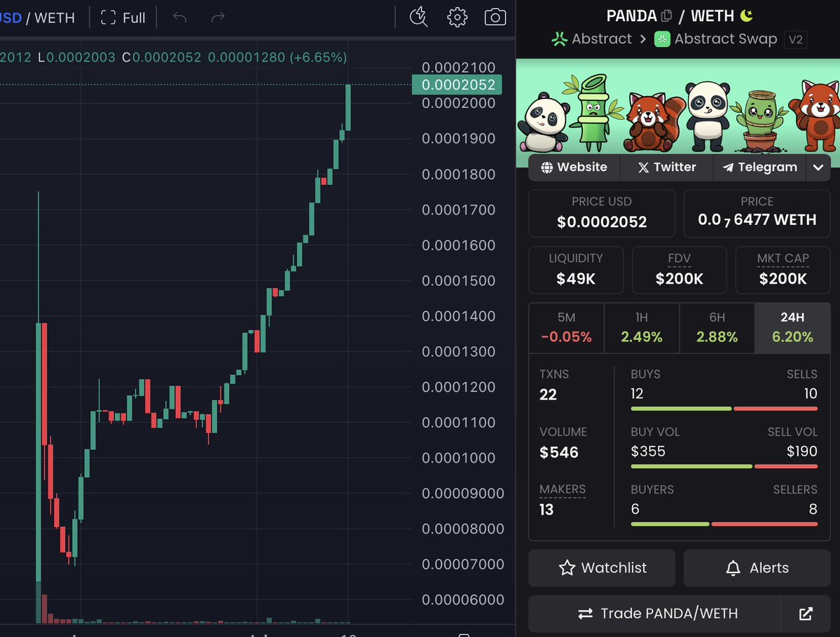Viewport: 840px width, 637px height.
Task: Open the token Twitter link
Action: tap(667, 167)
